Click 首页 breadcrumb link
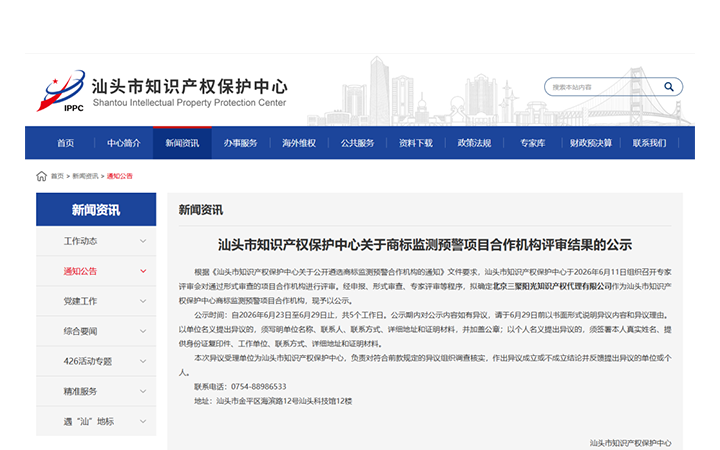 click(x=57, y=176)
